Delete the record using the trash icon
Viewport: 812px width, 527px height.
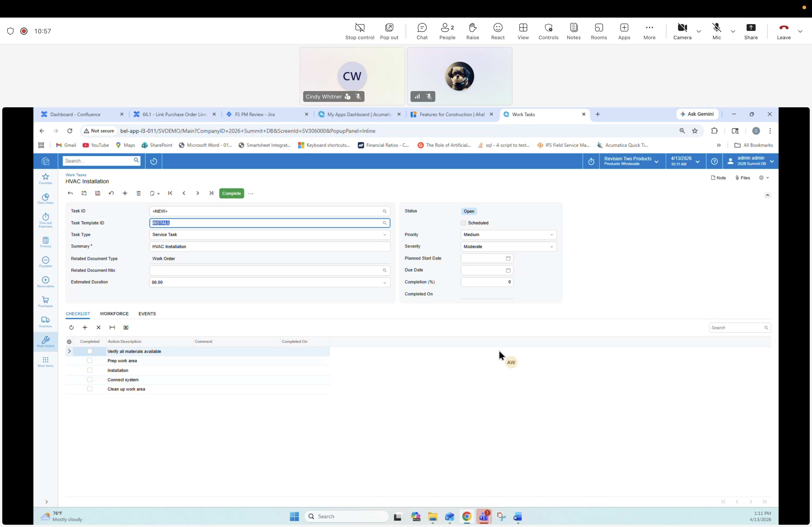138,193
